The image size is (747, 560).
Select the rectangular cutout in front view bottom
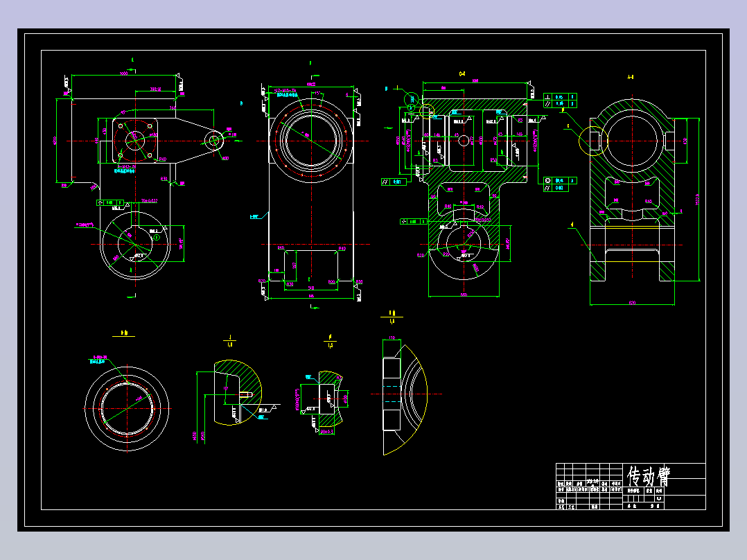tap(311, 266)
